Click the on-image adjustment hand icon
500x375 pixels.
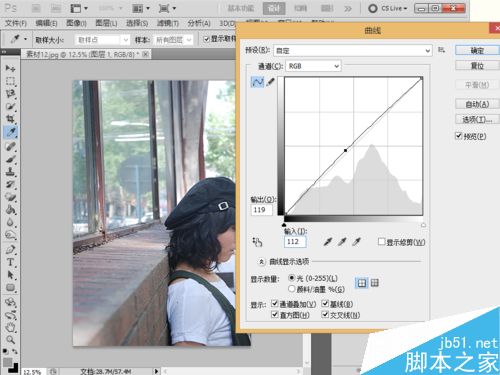coord(257,242)
